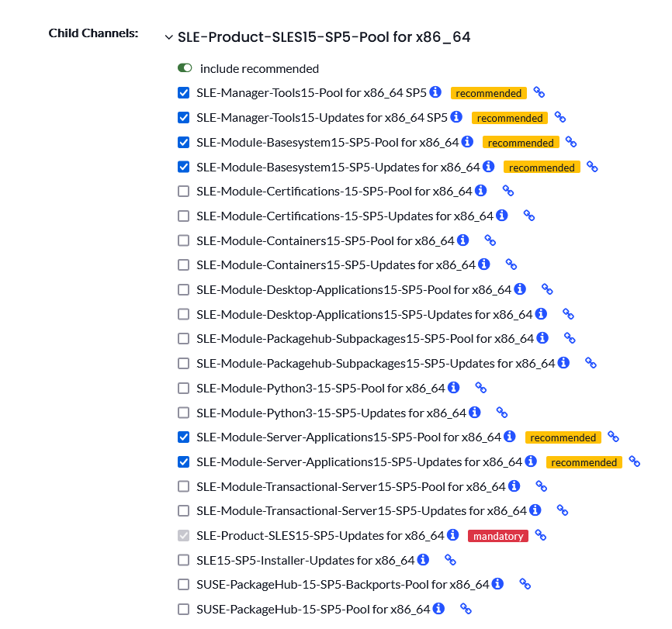Show info for SLE-Product-SLES15-SP5-Updates channel
The image size is (672, 629).
tap(453, 534)
